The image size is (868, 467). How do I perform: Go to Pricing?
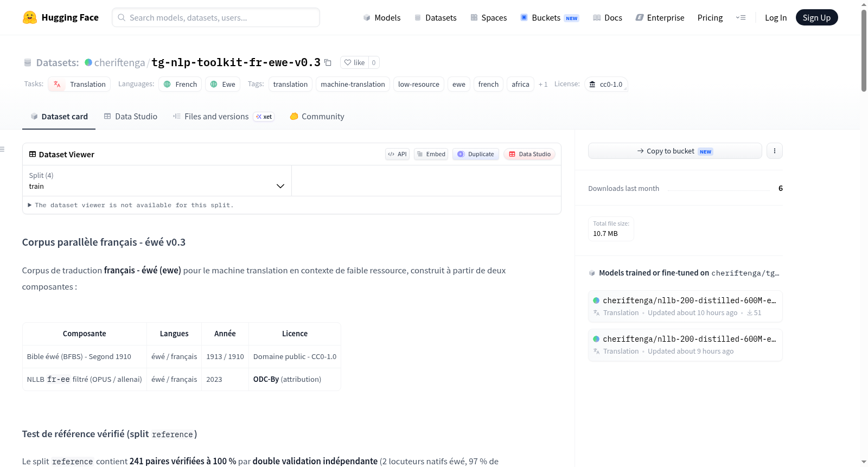coord(710,17)
